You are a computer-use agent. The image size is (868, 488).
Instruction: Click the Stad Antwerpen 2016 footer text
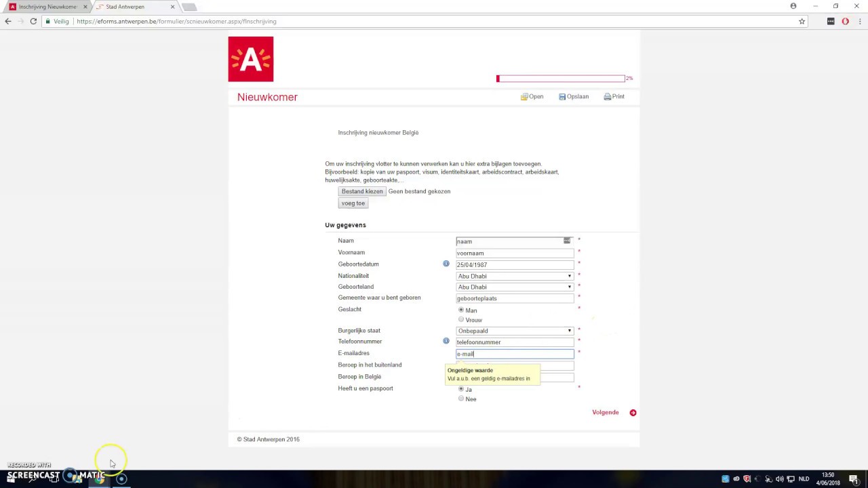pyautogui.click(x=269, y=439)
